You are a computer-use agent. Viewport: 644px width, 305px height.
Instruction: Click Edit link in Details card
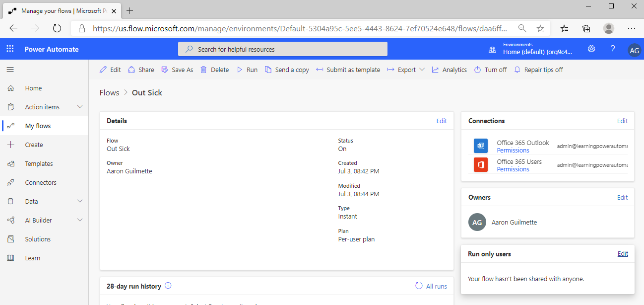pos(442,121)
